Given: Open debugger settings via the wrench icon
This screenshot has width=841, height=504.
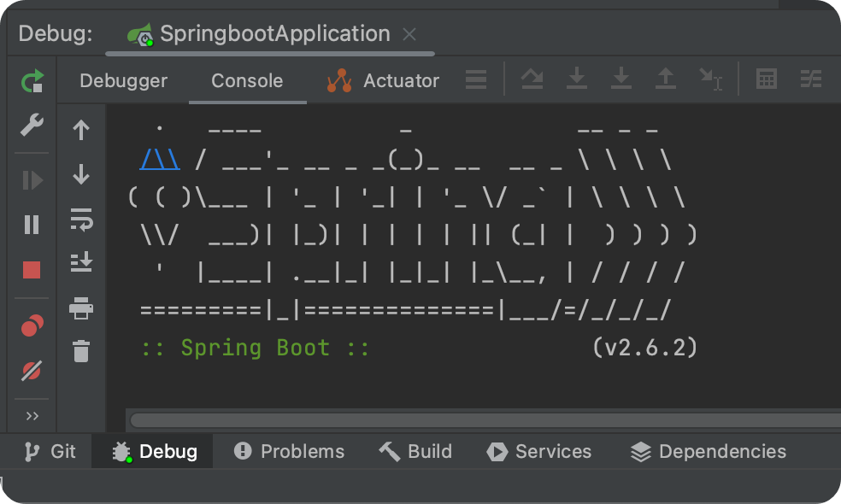Looking at the screenshot, I should coord(32,125).
